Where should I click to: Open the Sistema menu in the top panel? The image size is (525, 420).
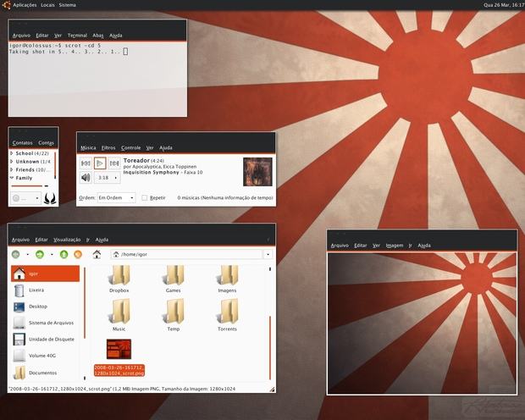(x=67, y=5)
